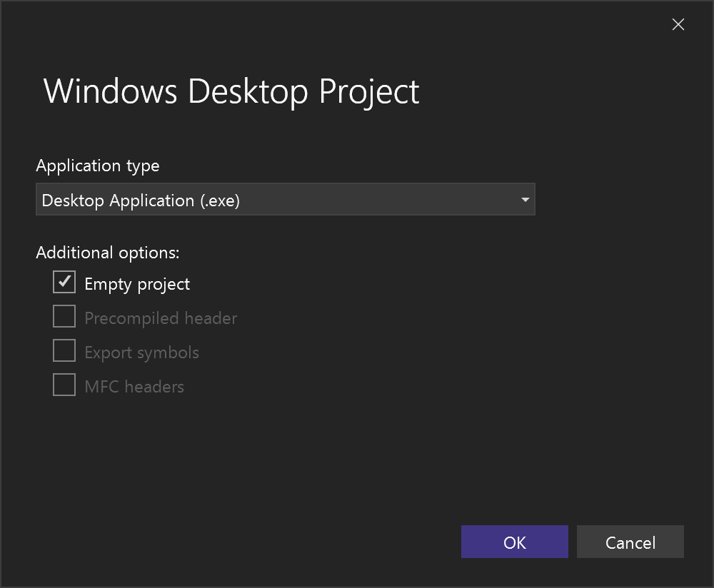
Task: Click the 'Application type' field label
Action: (x=98, y=166)
